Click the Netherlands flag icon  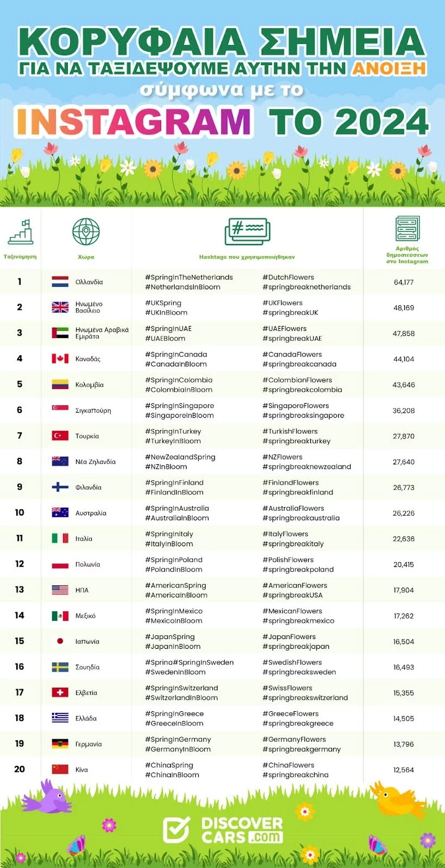[x=60, y=282]
